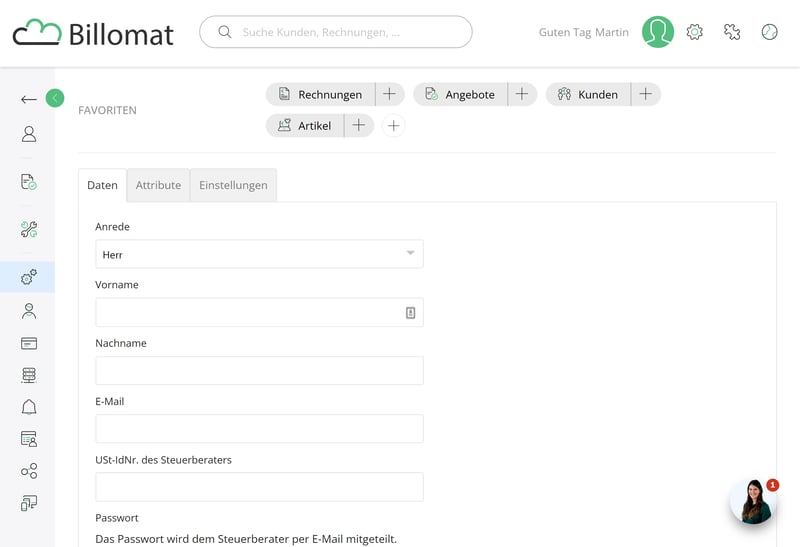Click the plus next to Rechnungen
This screenshot has height=547, width=800.
click(389, 94)
